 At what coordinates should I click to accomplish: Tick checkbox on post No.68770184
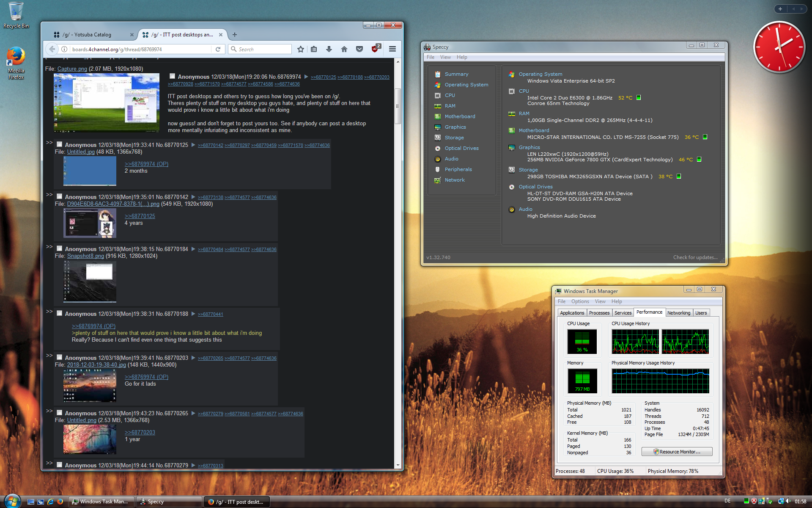60,248
